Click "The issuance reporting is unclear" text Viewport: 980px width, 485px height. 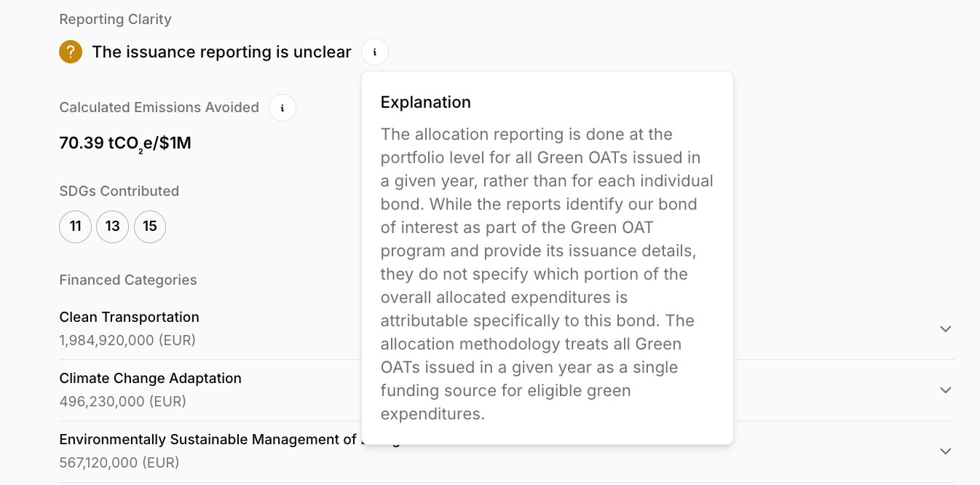(x=221, y=52)
